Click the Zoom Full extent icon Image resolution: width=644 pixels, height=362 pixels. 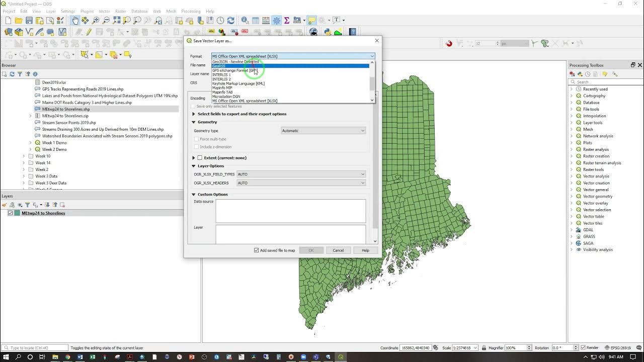pyautogui.click(x=117, y=21)
